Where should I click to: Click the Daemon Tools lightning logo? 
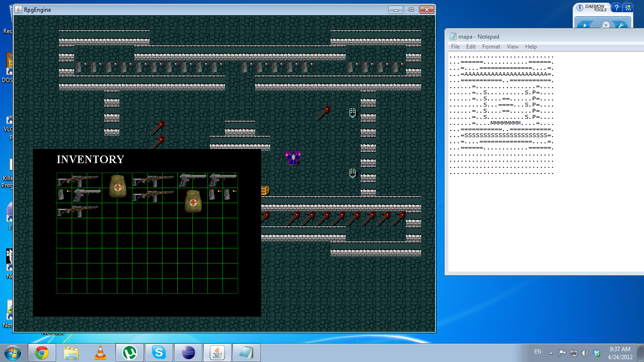580,8
